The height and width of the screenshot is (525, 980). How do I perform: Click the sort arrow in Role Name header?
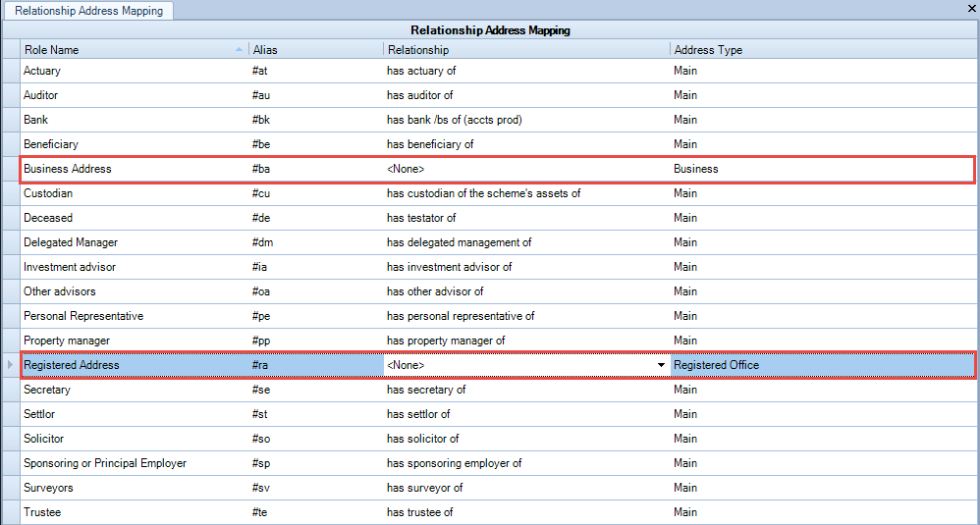pyautogui.click(x=239, y=49)
